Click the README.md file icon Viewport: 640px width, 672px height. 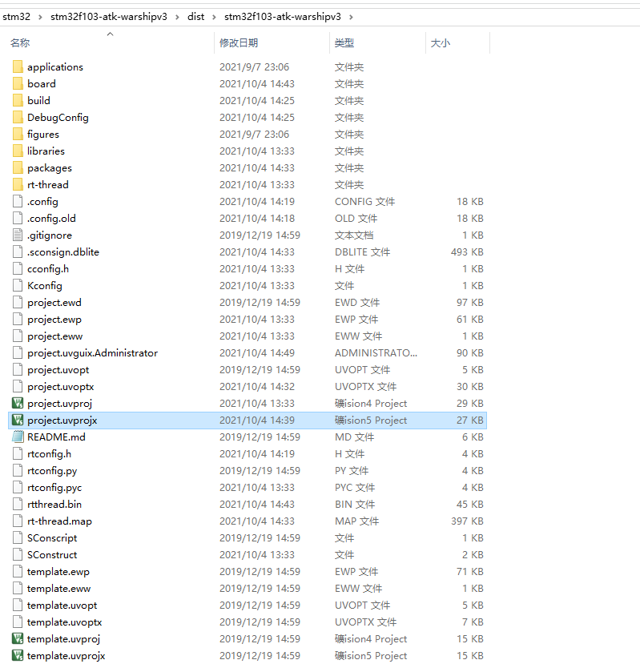[x=18, y=437]
